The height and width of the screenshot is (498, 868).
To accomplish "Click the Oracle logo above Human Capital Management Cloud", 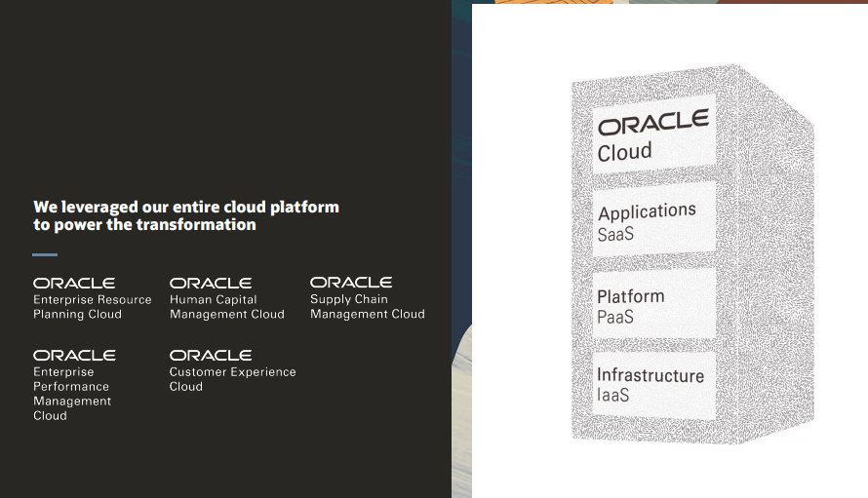I will [211, 284].
